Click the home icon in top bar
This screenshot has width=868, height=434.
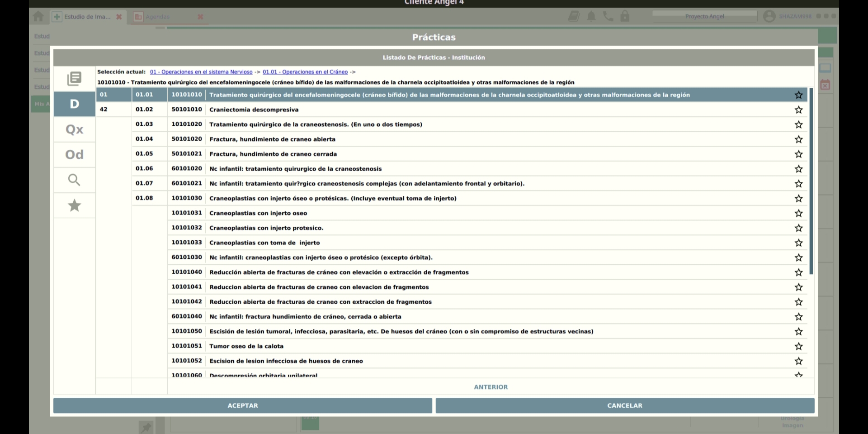[x=38, y=17]
